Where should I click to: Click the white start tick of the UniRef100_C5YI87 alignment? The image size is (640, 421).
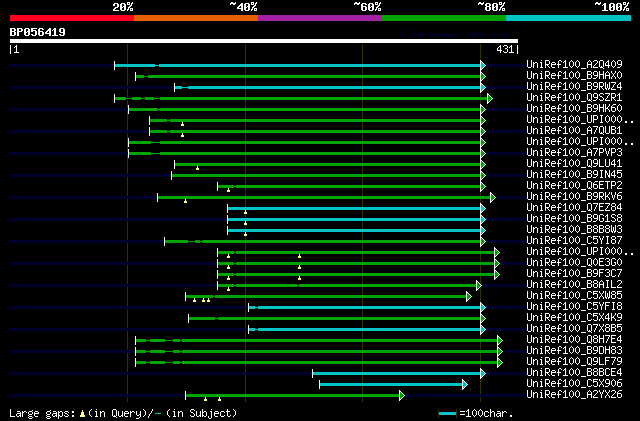164,242
